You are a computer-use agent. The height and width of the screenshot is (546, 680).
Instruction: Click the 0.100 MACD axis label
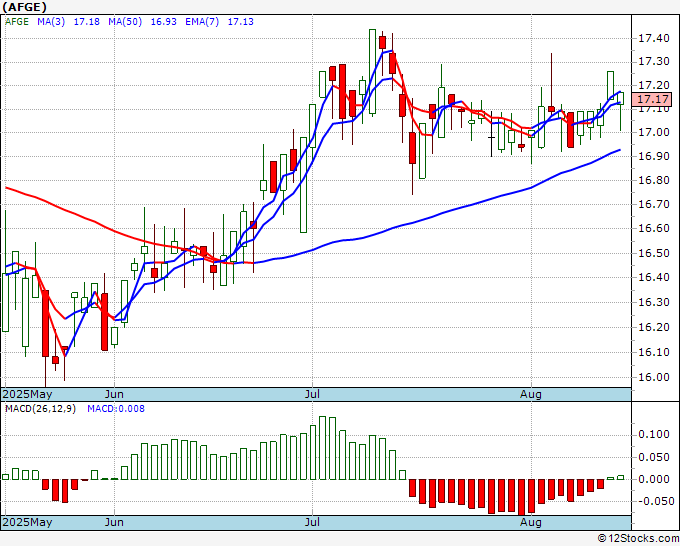pyautogui.click(x=654, y=435)
